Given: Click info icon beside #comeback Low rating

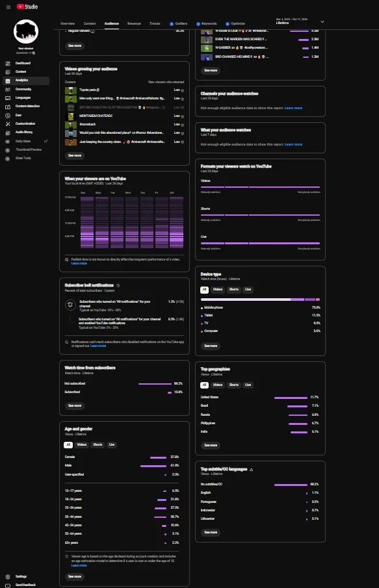Looking at the screenshot, I should click(x=183, y=125).
